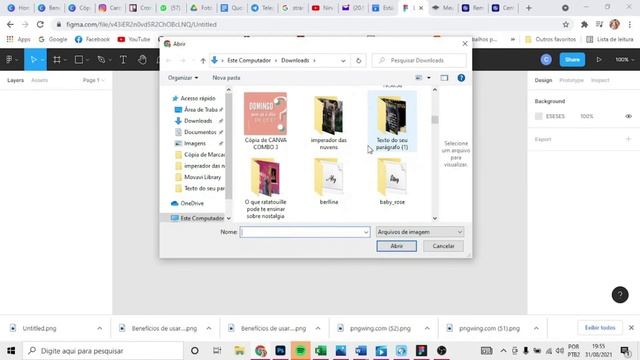Open the Page 1 dropdown in Figma
This screenshot has height=360, width=640.
coord(93,80)
